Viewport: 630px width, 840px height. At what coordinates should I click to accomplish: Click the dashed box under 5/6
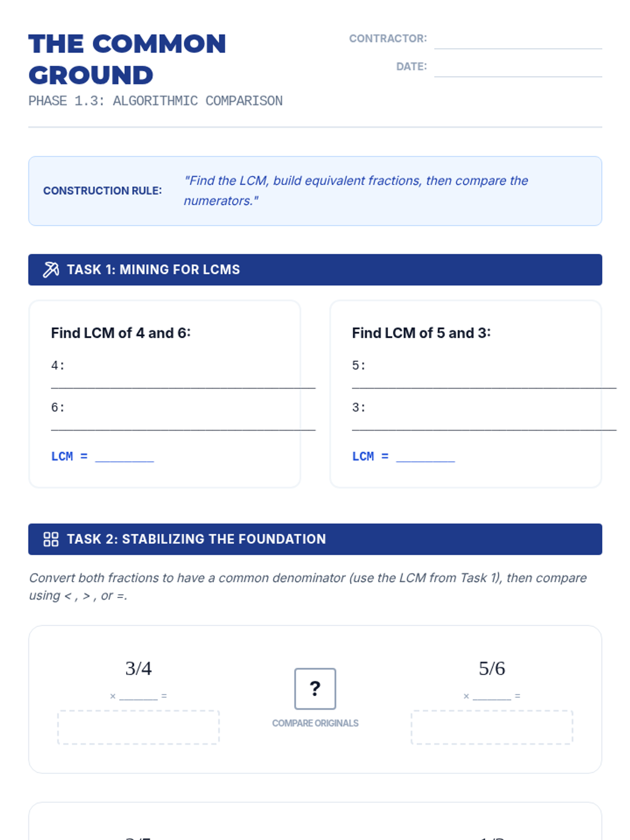point(492,727)
